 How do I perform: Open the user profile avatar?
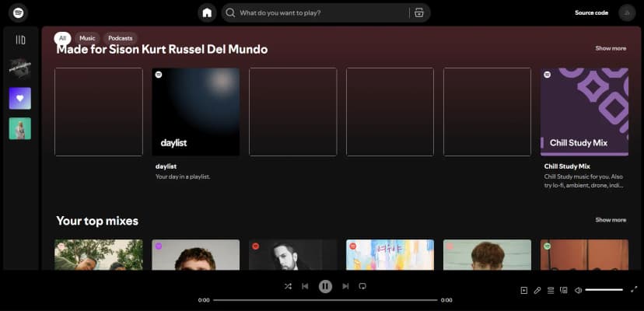pyautogui.click(x=627, y=12)
